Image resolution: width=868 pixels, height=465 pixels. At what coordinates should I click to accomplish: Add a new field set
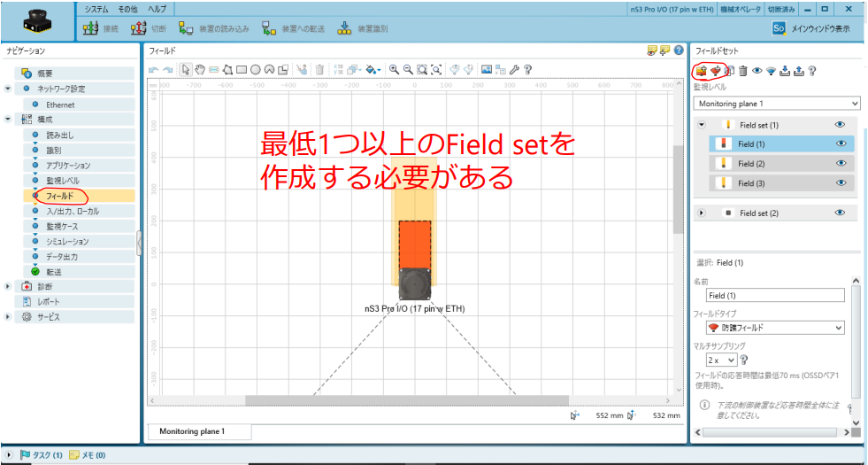click(702, 70)
